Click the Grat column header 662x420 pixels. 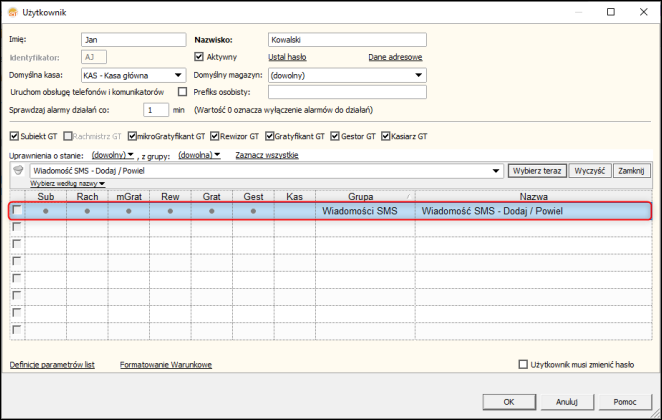click(x=212, y=196)
